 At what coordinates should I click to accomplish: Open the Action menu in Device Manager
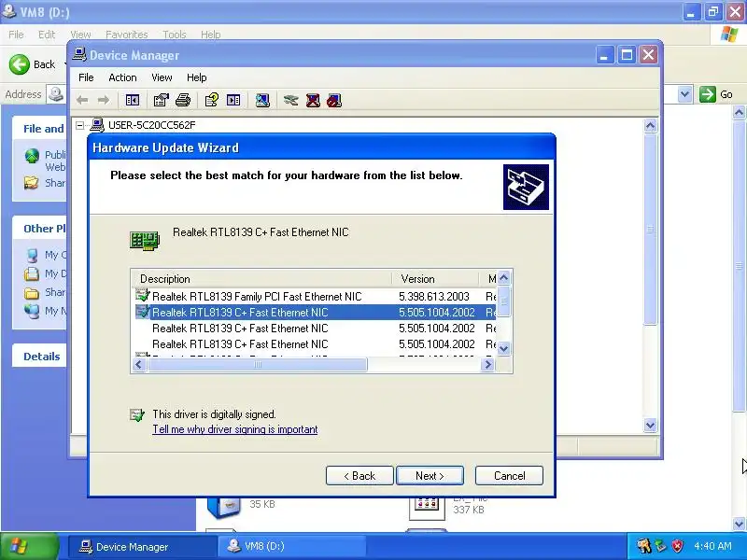click(122, 77)
